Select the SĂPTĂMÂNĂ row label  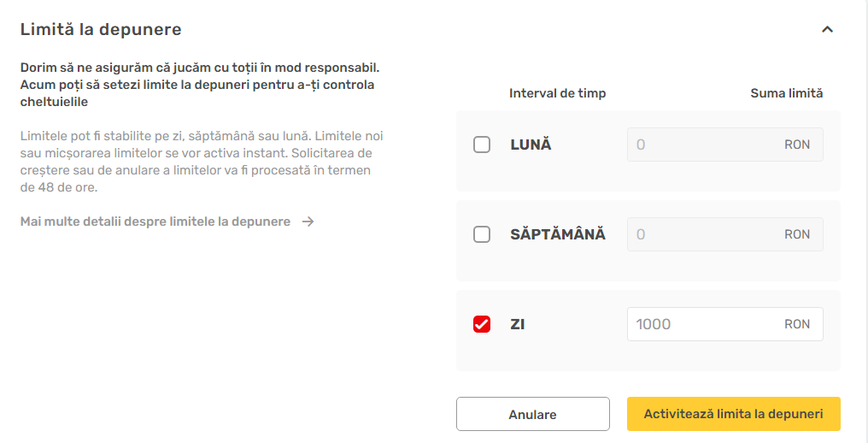[x=557, y=234]
